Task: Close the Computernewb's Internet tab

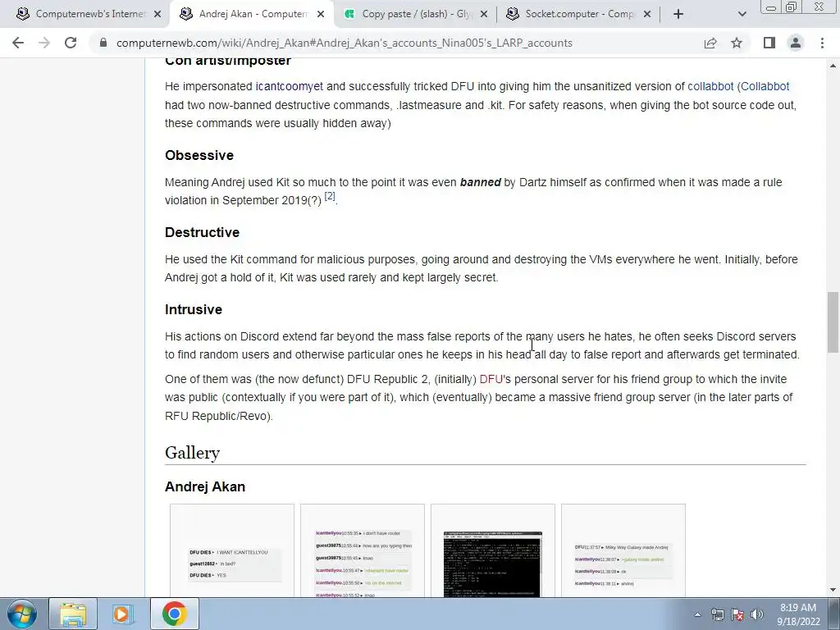Action: tap(157, 14)
